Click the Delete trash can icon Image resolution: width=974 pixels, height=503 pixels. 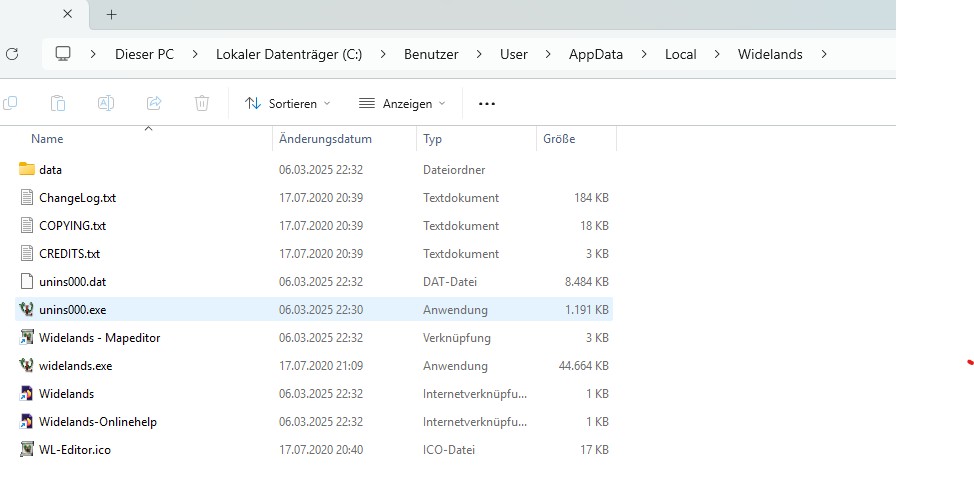click(202, 103)
